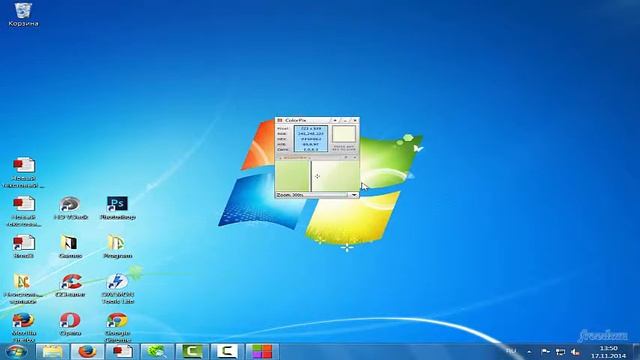Open the HD VDeck desktop shortcut
The height and width of the screenshot is (360, 640).
(x=70, y=208)
